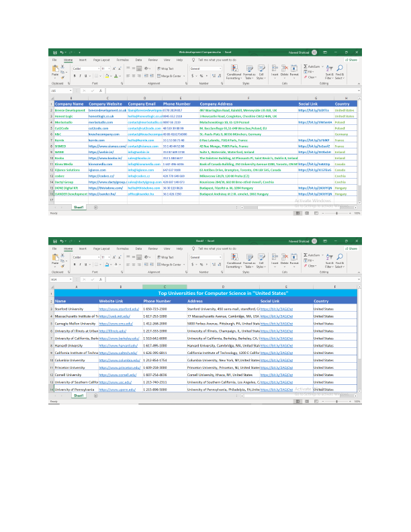
Task: Open Harvard University website link in Book1 sheet
Action: (x=118, y=346)
